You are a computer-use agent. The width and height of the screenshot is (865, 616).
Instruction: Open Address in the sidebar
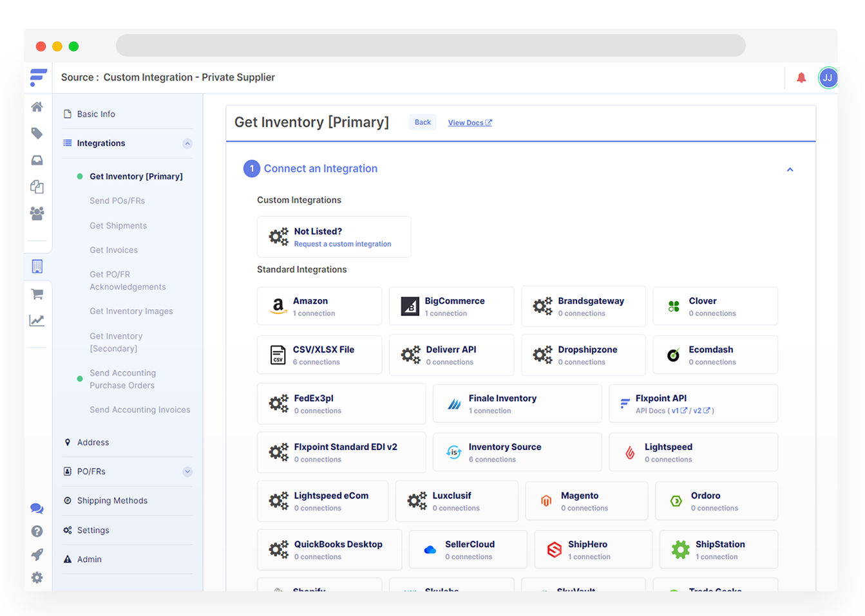point(93,442)
